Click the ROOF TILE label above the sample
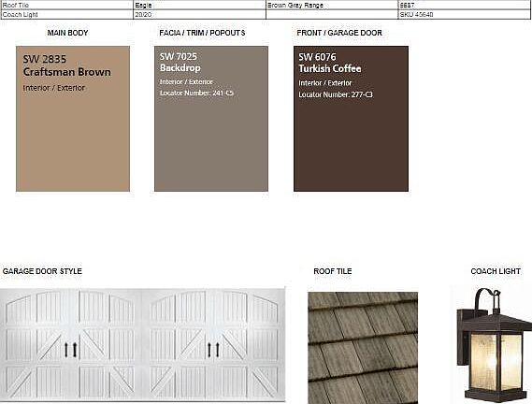The height and width of the screenshot is (404, 532). [x=333, y=271]
